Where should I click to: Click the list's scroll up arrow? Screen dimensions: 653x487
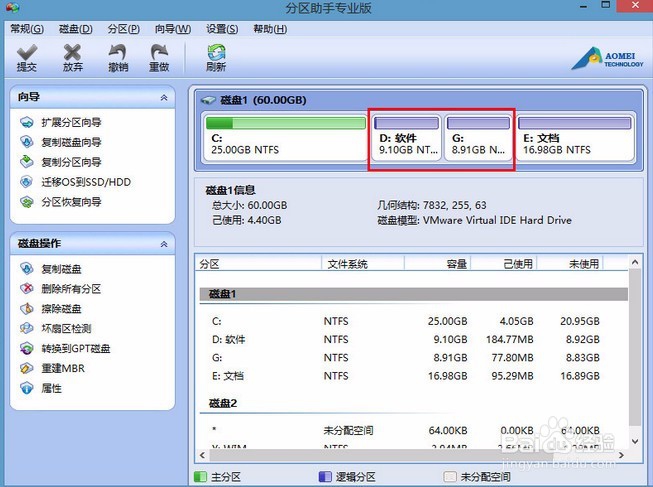point(635,262)
